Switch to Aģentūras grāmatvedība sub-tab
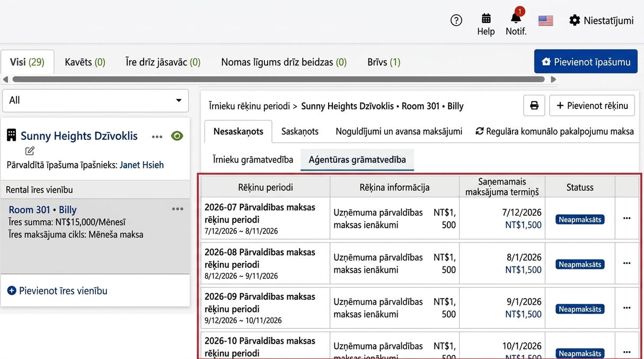The height and width of the screenshot is (359, 644). click(357, 159)
